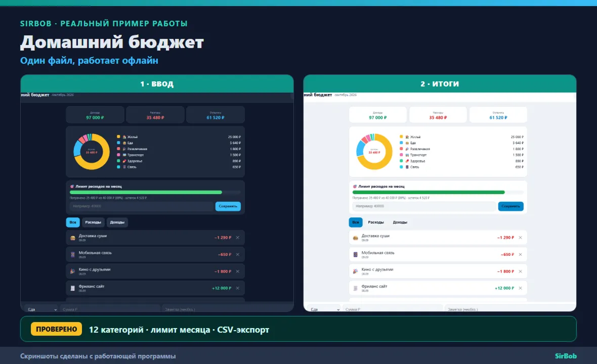Click the SirBob logo in footer
The height and width of the screenshot is (364, 597).
[x=566, y=356]
